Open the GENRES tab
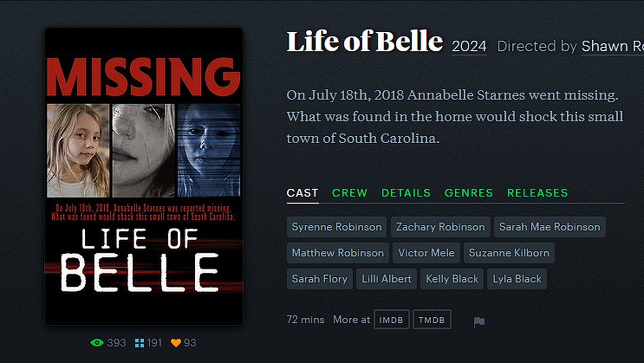The height and width of the screenshot is (363, 644). (x=469, y=193)
